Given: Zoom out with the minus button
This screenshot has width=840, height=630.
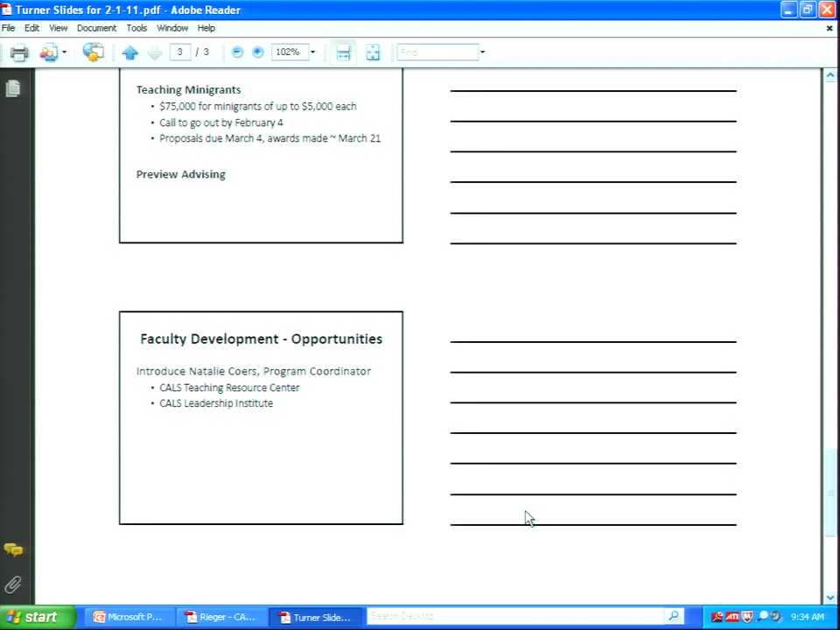Looking at the screenshot, I should (237, 52).
